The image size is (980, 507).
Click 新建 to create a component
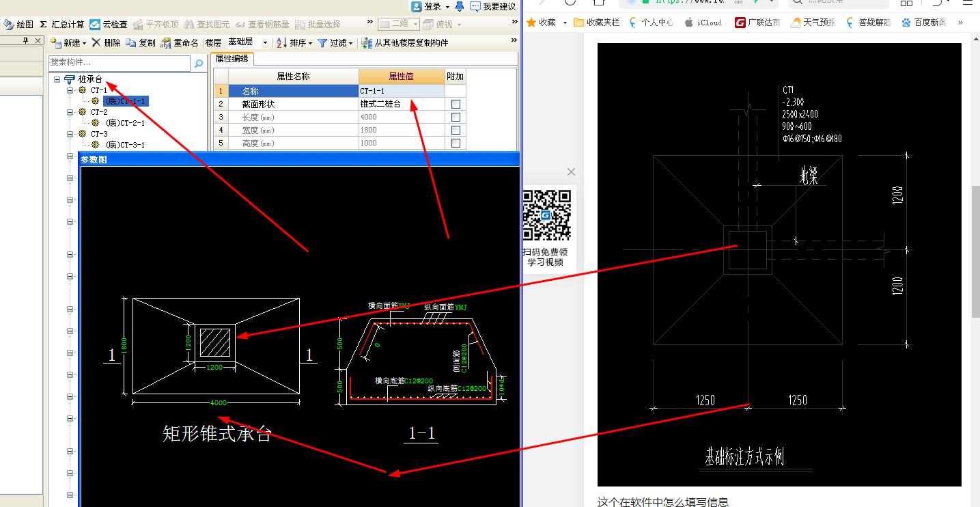click(x=69, y=42)
